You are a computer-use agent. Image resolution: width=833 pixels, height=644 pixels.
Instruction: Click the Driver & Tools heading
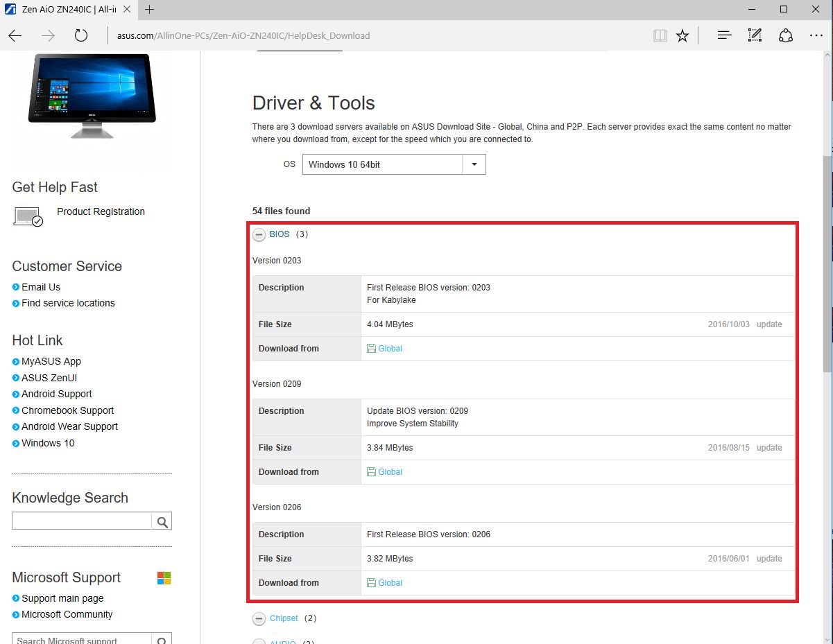[x=314, y=103]
